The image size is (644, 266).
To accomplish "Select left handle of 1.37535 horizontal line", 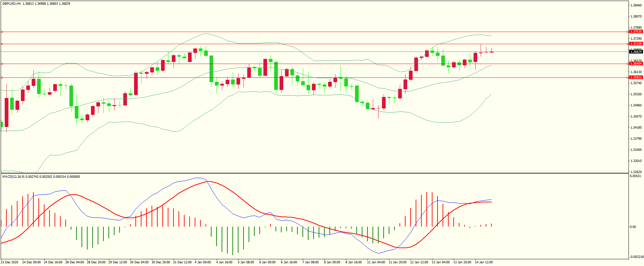I will click(x=2, y=32).
